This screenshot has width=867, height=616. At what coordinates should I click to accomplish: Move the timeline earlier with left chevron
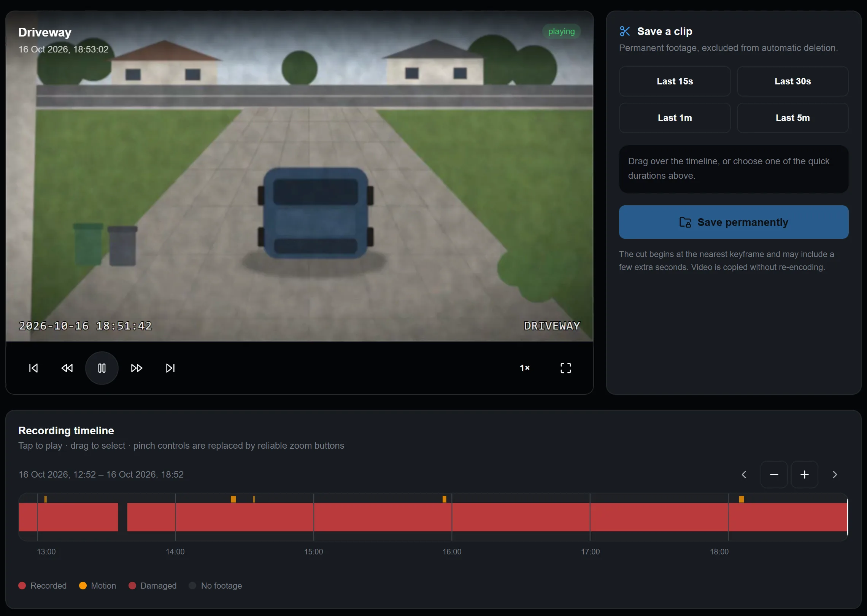(744, 475)
